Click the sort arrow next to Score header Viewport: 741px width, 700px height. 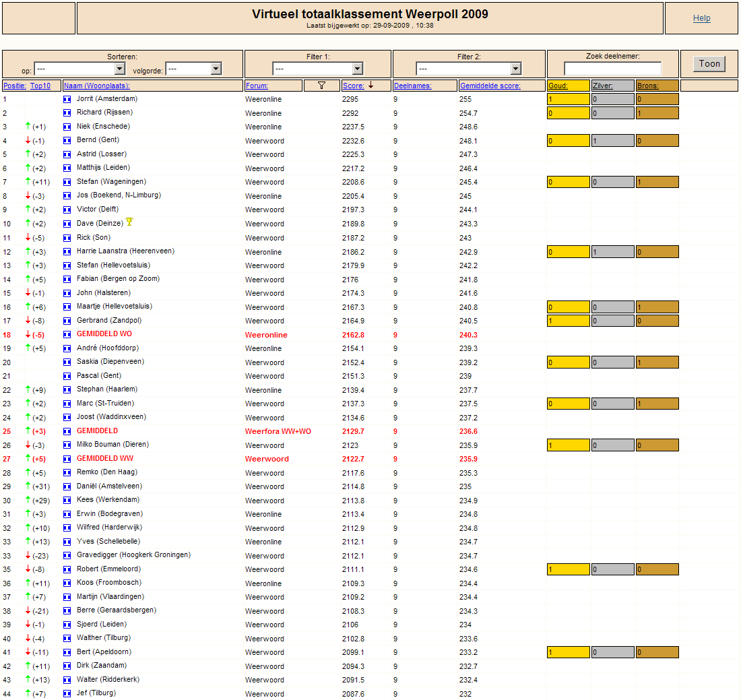(x=371, y=85)
